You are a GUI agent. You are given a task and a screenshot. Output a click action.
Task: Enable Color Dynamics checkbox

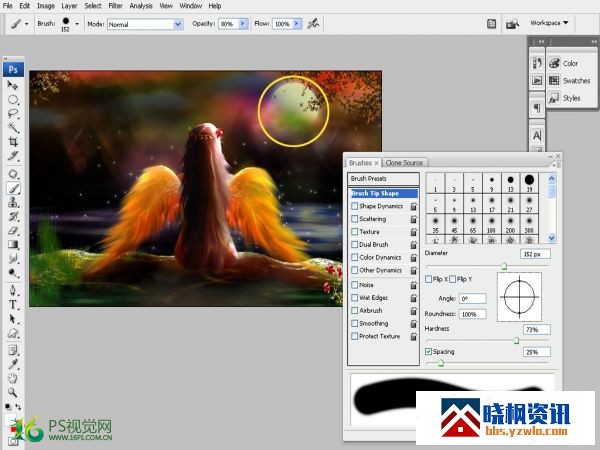355,258
